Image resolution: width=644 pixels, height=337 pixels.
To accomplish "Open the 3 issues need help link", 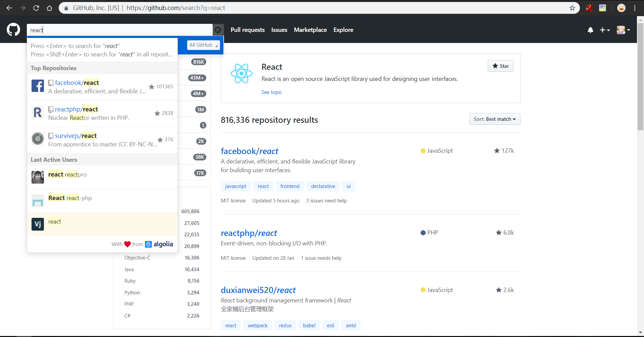I will tap(326, 201).
